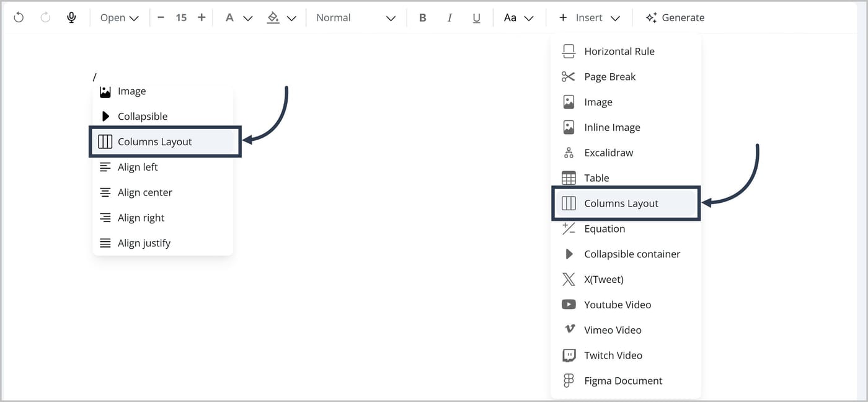This screenshot has width=868, height=402.
Task: Choose Image in slash command menu
Action: [x=163, y=91]
